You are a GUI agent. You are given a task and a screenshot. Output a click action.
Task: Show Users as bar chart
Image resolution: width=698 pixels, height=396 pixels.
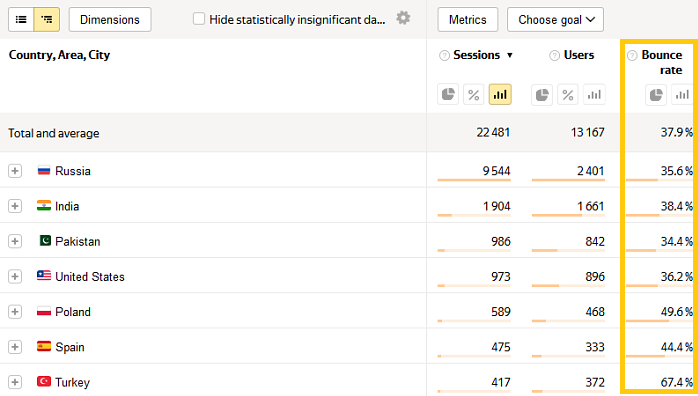(x=594, y=95)
